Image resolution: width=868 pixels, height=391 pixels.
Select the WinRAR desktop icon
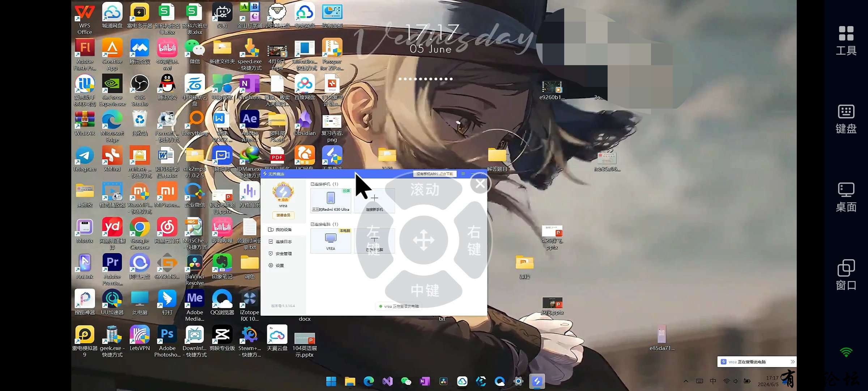click(85, 123)
